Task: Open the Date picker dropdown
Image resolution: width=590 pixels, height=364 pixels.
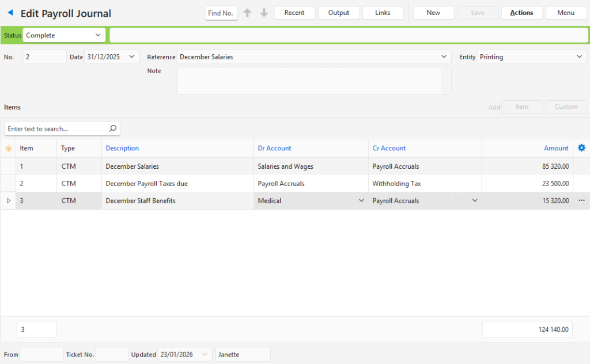Action: pyautogui.click(x=132, y=57)
